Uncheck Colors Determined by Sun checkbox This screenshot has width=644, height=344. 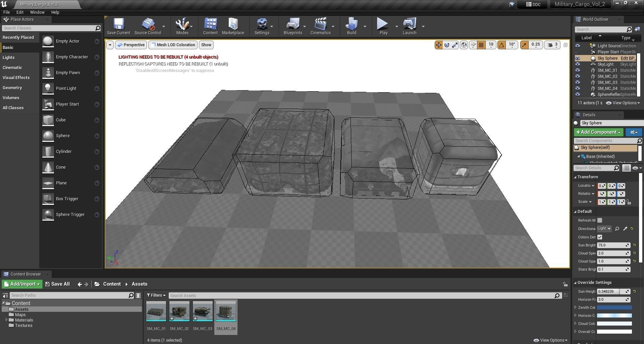600,237
